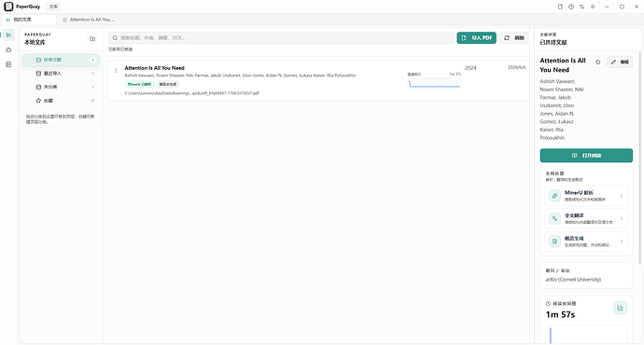Click the document icon in title bar

pyautogui.click(x=560, y=7)
